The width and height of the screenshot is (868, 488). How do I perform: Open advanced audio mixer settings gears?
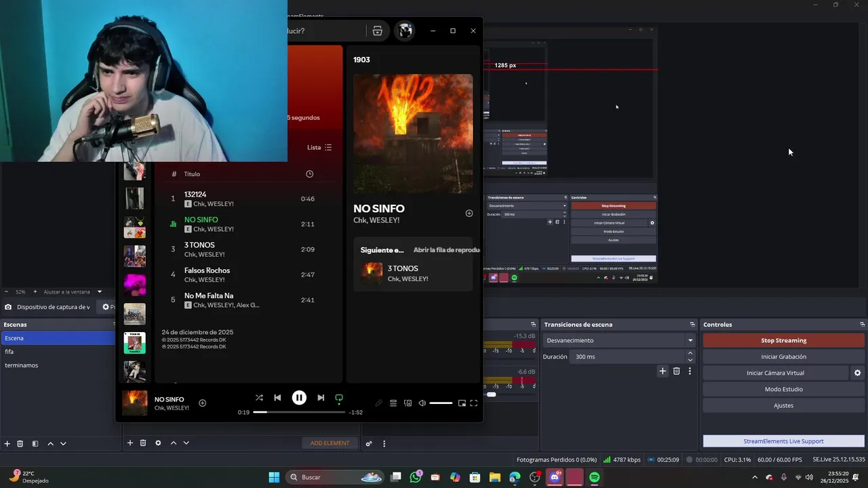[x=369, y=444]
